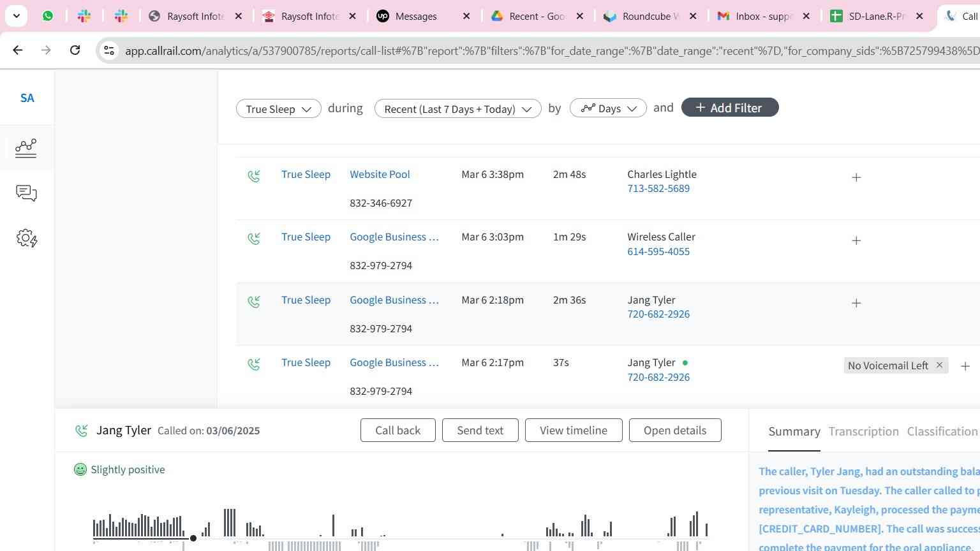Click the Charles Lightle caller name
The image size is (980, 551).
(x=662, y=174)
